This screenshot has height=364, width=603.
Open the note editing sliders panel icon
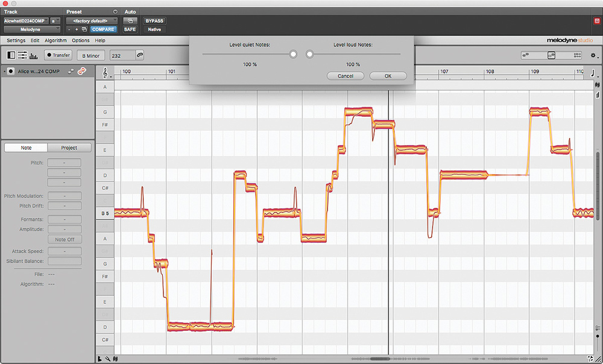pyautogui.click(x=22, y=55)
